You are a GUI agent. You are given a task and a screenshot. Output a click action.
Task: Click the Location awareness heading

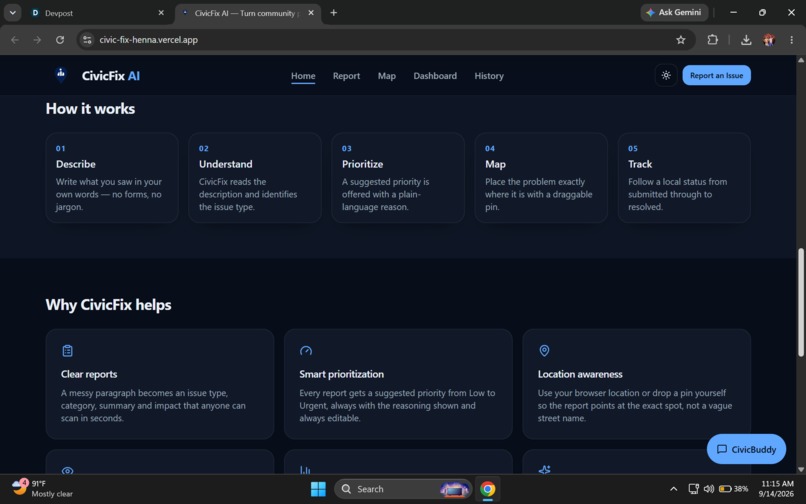point(580,374)
